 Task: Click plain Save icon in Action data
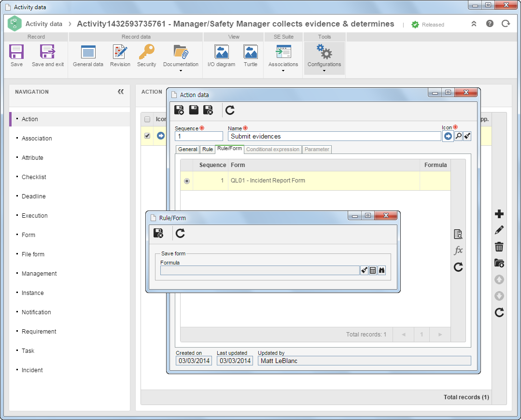(194, 110)
